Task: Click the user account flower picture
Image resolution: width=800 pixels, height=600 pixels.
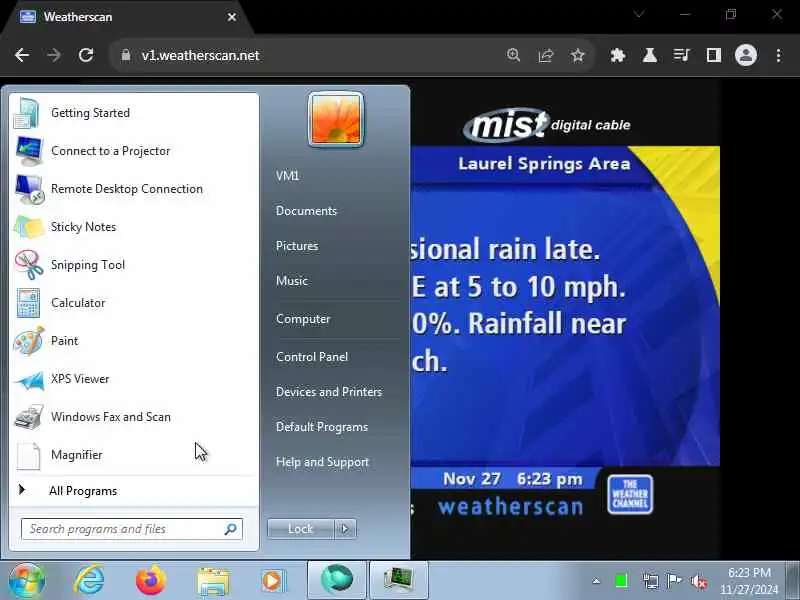Action: pyautogui.click(x=336, y=119)
